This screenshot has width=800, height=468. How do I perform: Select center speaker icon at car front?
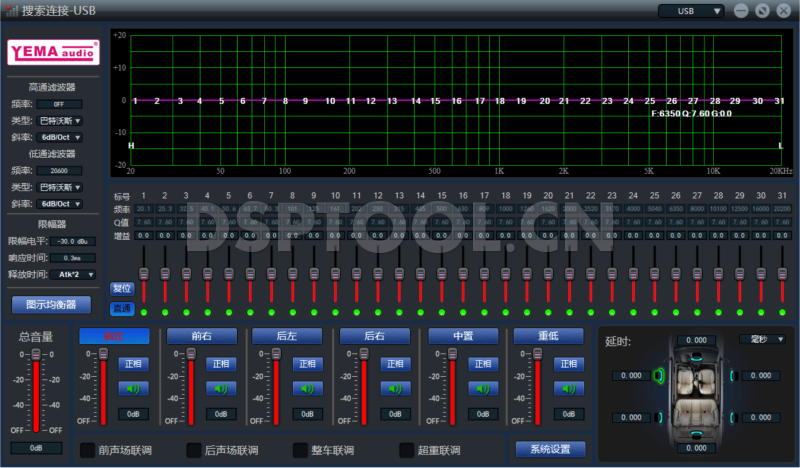696,359
